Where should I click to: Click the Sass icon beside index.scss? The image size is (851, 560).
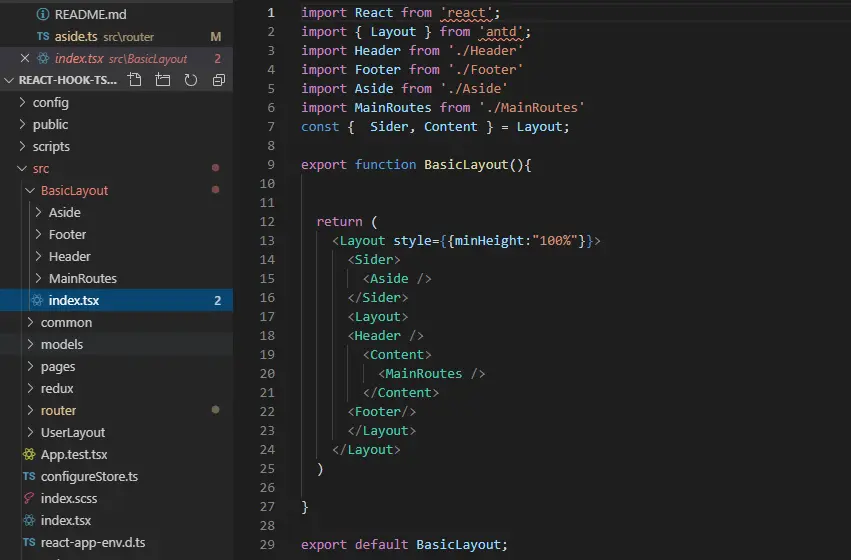tap(29, 498)
